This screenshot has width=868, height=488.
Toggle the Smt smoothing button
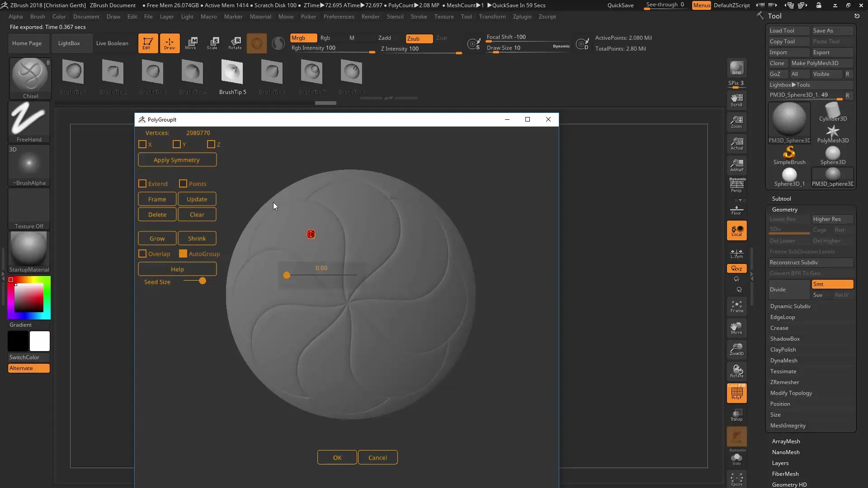(832, 284)
